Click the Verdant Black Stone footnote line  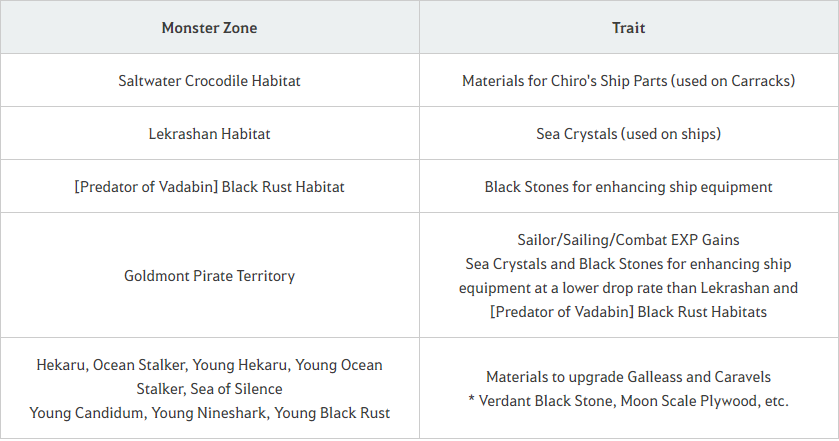click(x=628, y=401)
